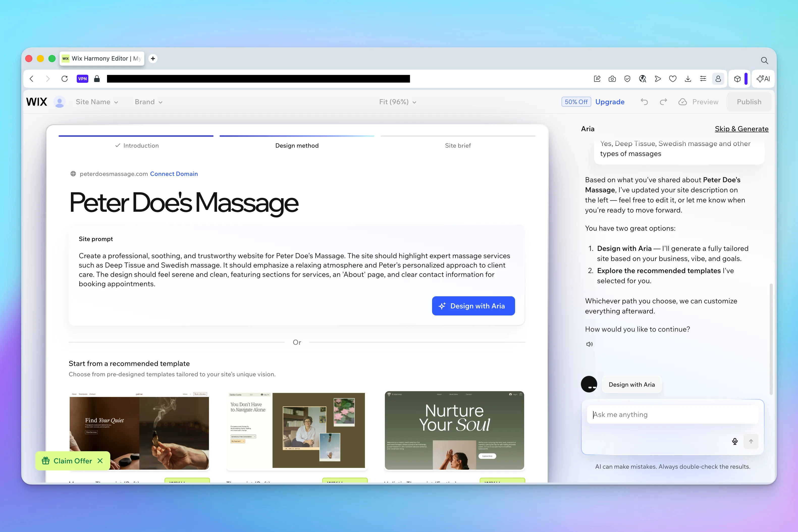Click the Design with Aria suggestion chip
Viewport: 798px width, 532px height.
pyautogui.click(x=632, y=384)
